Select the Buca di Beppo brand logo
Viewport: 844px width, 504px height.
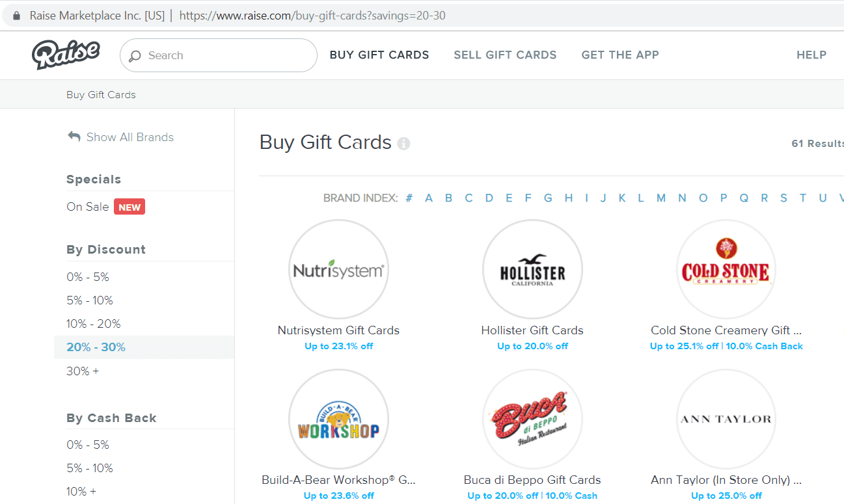click(532, 419)
